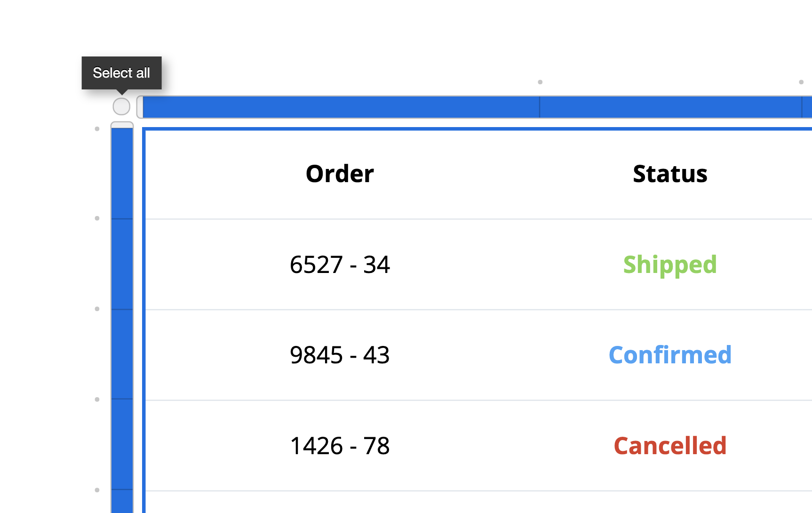Click the blue Confirmed status text
The height and width of the screenshot is (513, 812).
[670, 355]
